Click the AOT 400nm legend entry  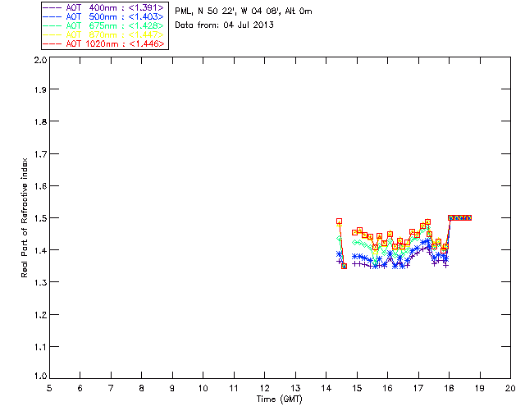(104, 7)
